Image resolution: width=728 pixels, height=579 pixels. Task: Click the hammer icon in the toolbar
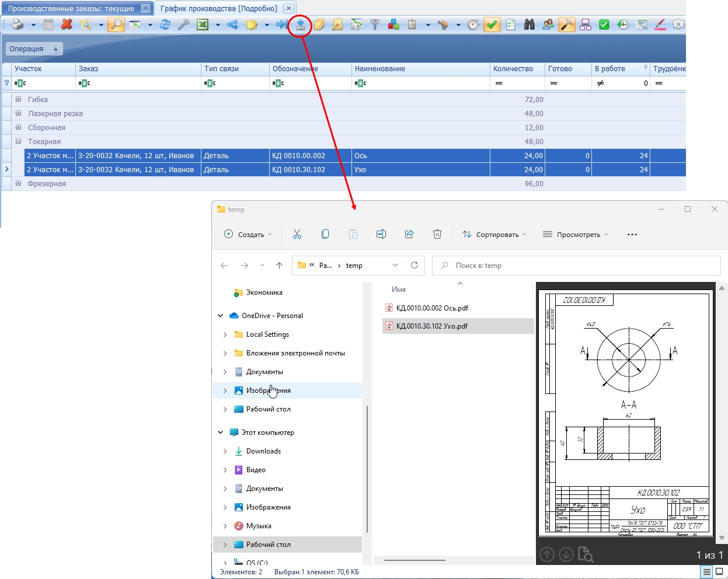pyautogui.click(x=567, y=25)
